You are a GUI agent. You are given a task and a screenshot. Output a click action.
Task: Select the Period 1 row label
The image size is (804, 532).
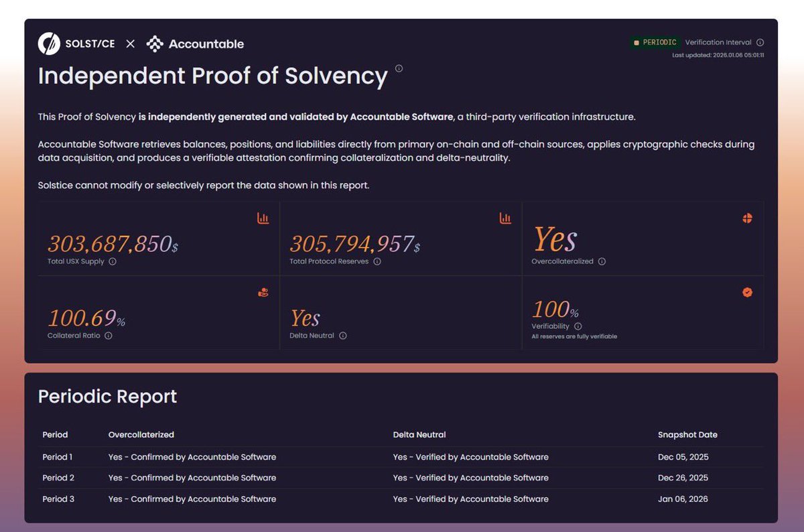click(x=58, y=457)
